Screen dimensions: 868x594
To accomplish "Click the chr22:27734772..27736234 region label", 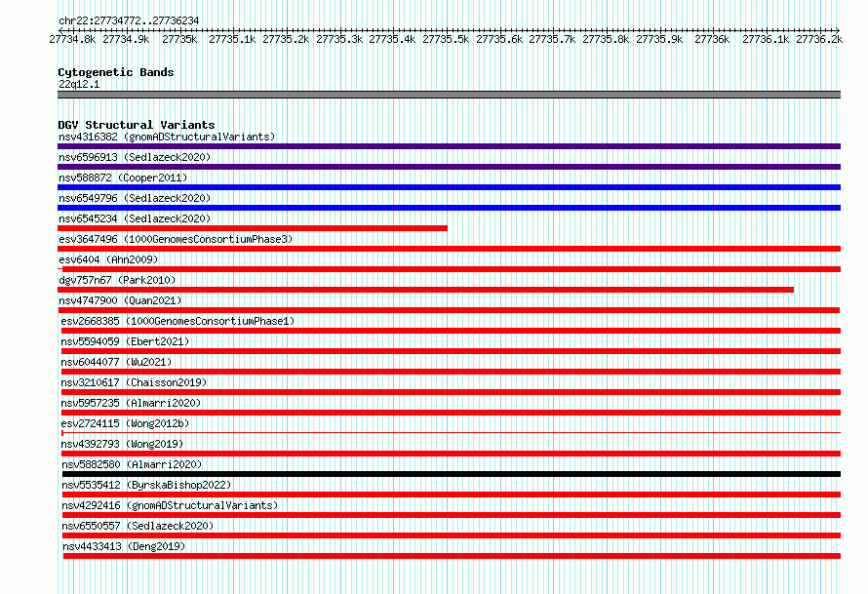I will tap(129, 20).
